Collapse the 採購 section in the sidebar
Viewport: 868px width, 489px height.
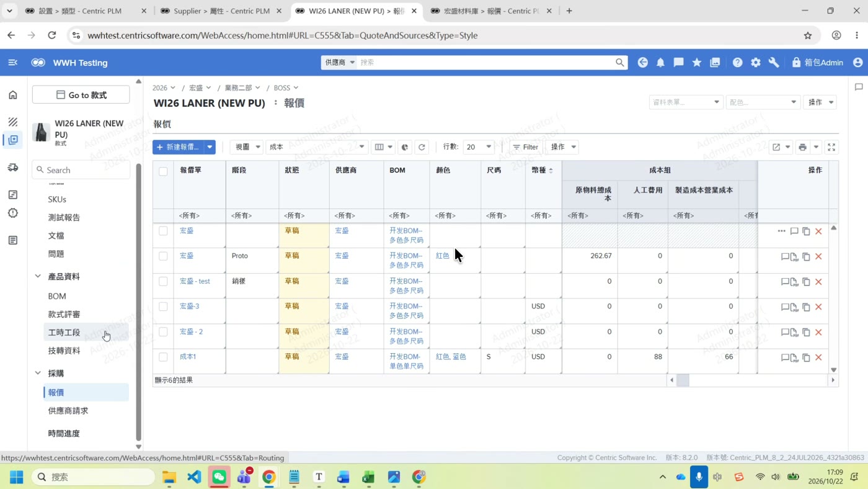(38, 374)
